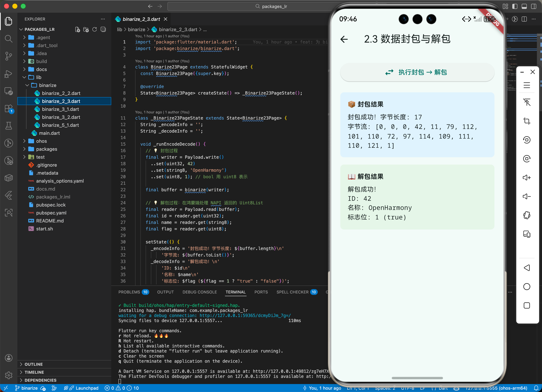Open the PROBLEMS tab
The width and height of the screenshot is (542, 392).
129,292
